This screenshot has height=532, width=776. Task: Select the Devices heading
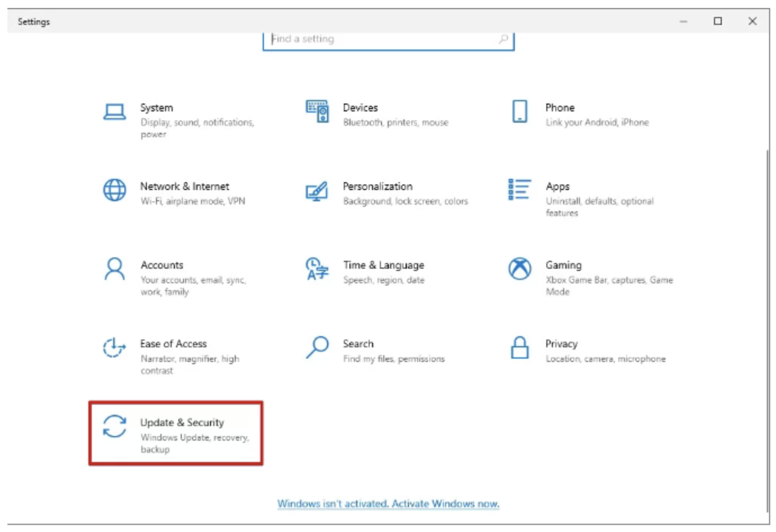point(360,108)
